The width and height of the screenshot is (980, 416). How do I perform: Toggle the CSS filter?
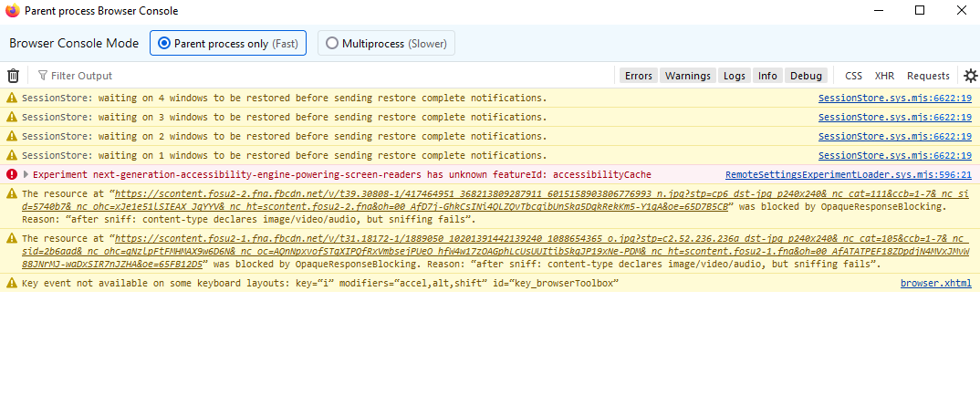(853, 76)
